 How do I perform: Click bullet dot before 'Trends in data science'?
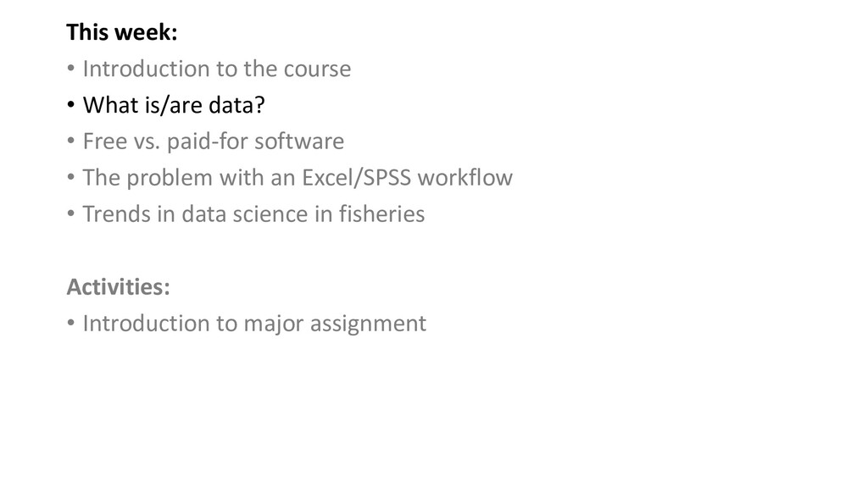coord(71,213)
